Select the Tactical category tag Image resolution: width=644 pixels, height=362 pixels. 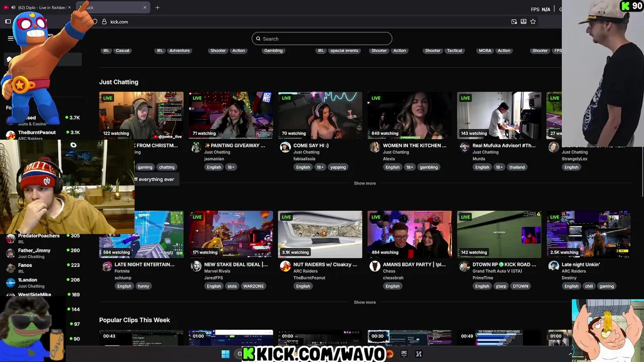[x=454, y=50]
